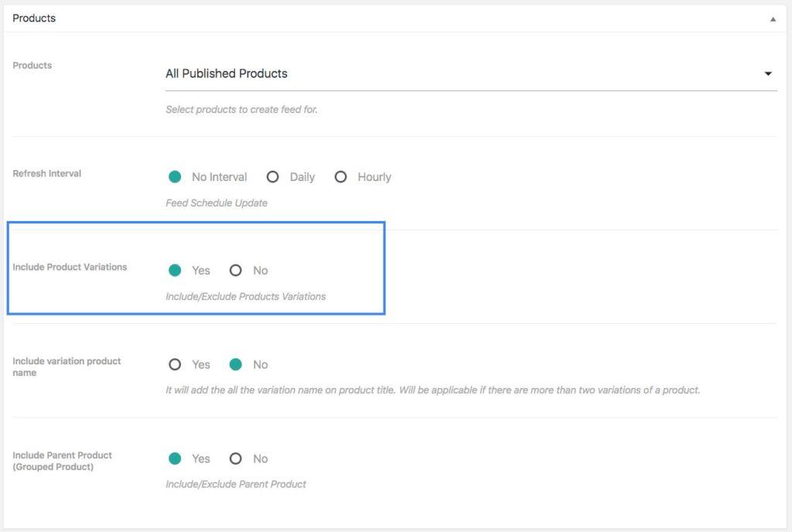
Task: Click the 'Refresh Interval' label
Action: (x=47, y=174)
